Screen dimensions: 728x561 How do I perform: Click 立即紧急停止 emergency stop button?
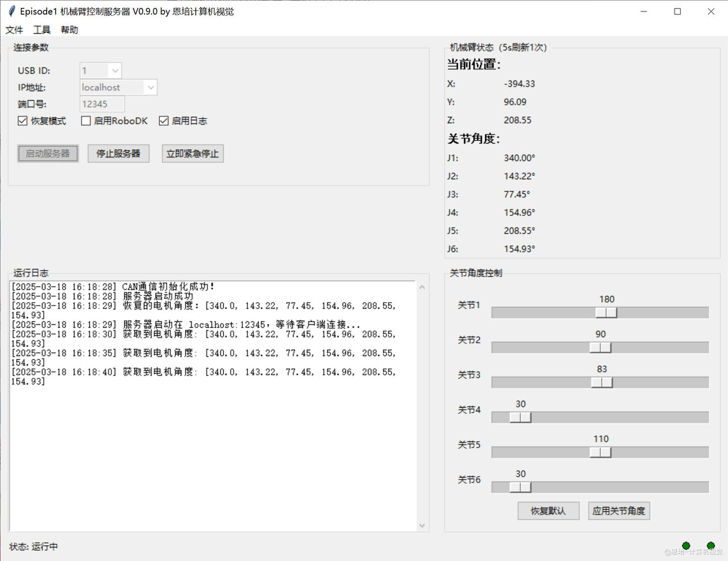click(192, 154)
